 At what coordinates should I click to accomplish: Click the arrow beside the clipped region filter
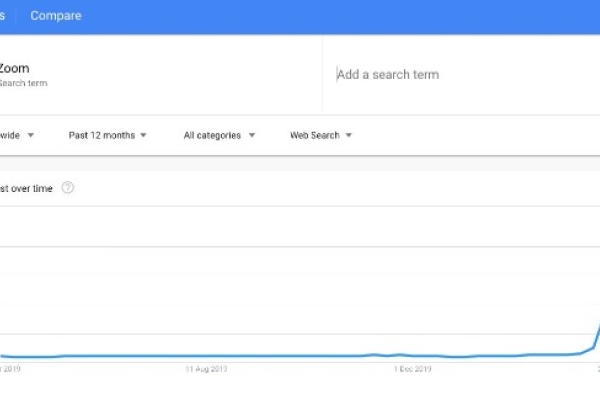tap(31, 135)
